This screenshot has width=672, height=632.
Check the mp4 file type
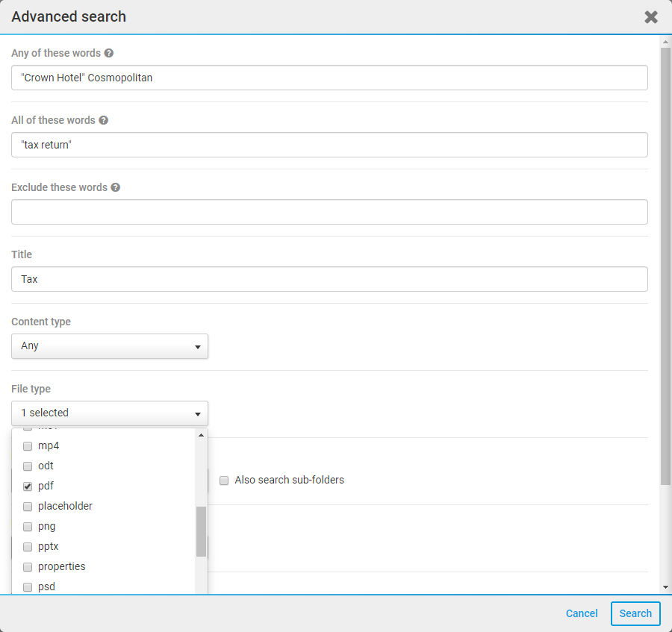tap(28, 446)
